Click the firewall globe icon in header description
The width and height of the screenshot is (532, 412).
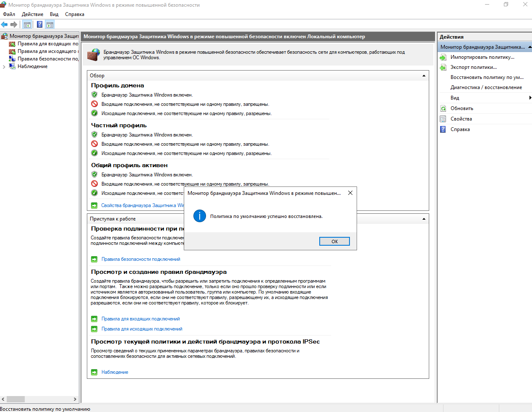(94, 55)
